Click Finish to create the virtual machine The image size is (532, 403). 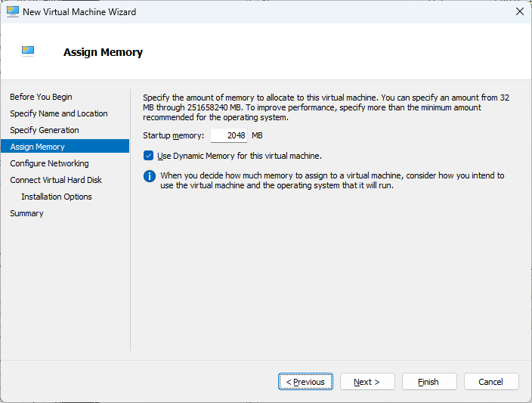point(429,382)
